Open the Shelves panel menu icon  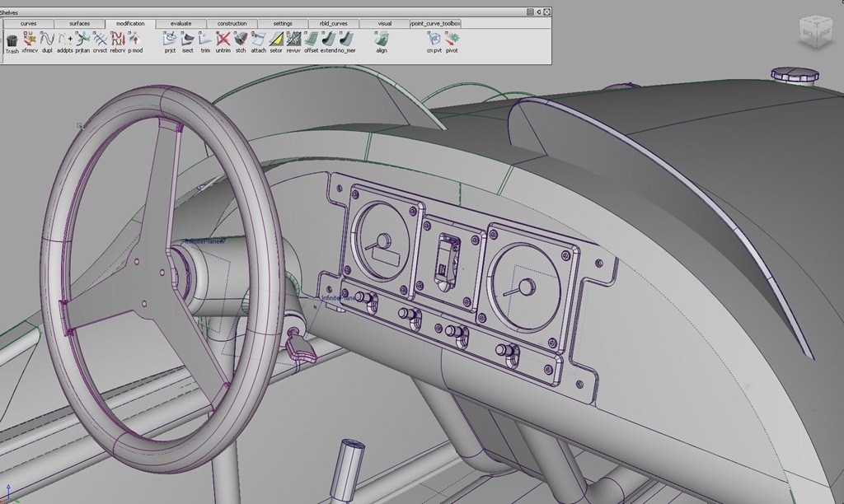tap(530, 12)
